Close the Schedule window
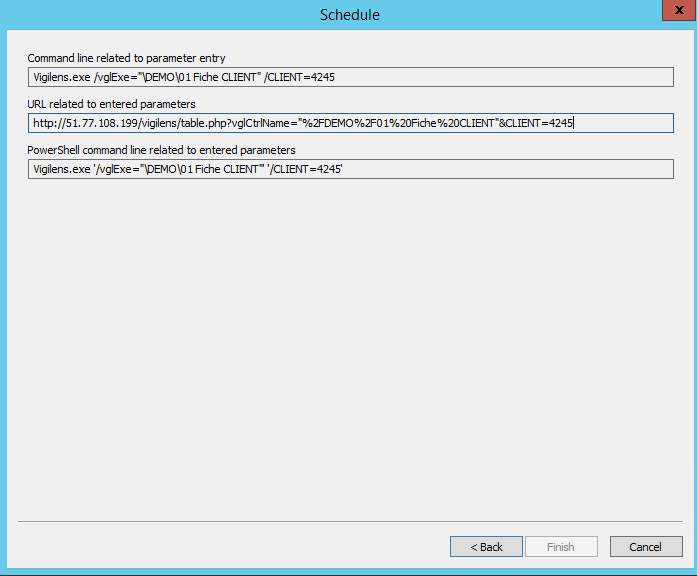The height and width of the screenshot is (576, 697). (679, 10)
